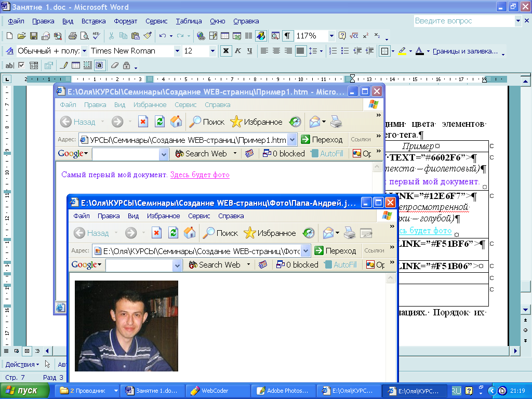Open Print Preview in Word toolbar
Viewport: 532px width, 399px height.
pos(85,36)
